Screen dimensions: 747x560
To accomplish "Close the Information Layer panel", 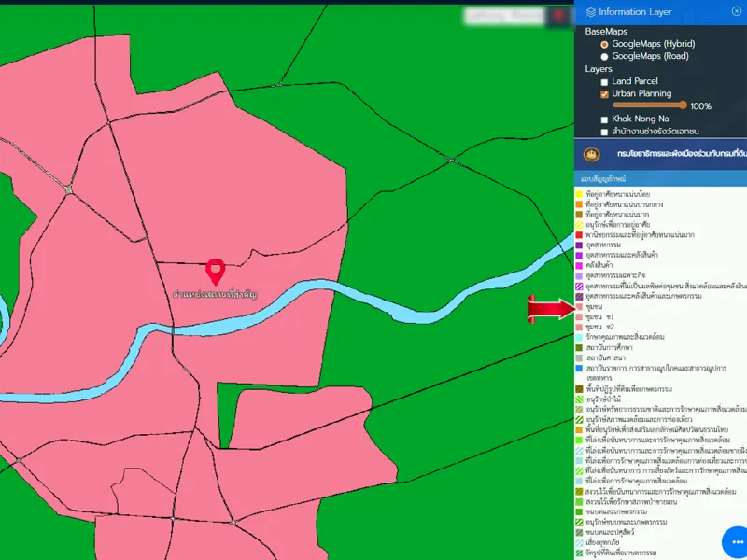I will 737,11.
